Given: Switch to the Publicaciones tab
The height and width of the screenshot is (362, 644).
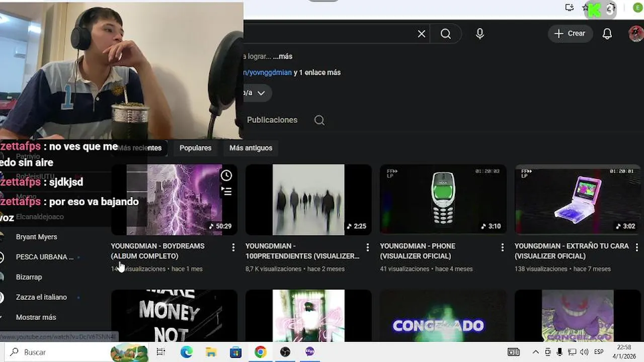Looking at the screenshot, I should [272, 120].
